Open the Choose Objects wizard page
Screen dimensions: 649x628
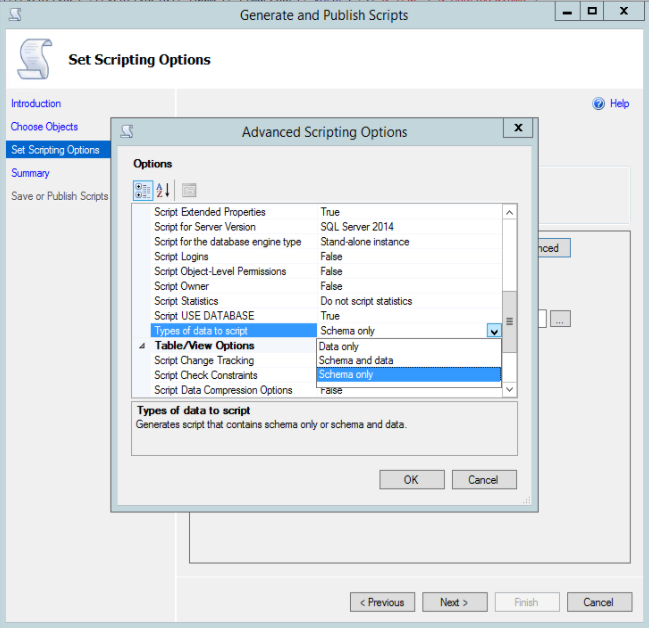(44, 127)
